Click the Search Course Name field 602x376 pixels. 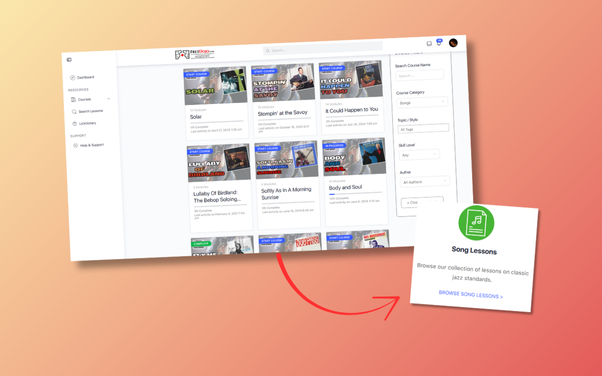[420, 75]
